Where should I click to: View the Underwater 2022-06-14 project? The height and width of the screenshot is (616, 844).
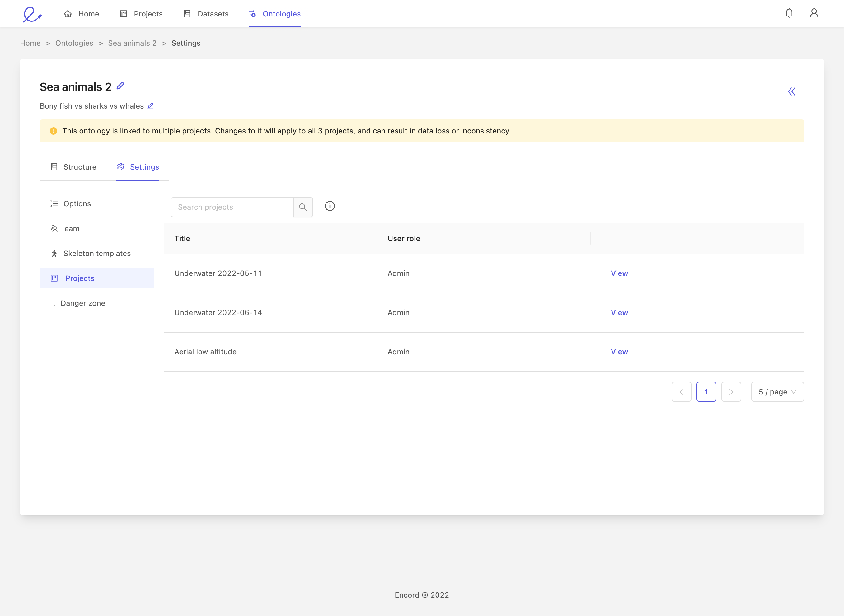pyautogui.click(x=619, y=312)
